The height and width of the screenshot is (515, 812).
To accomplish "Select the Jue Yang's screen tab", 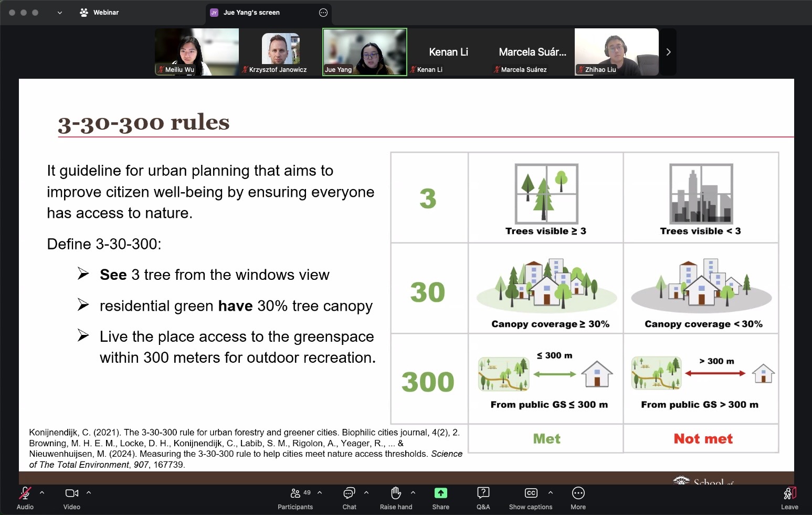I will tap(251, 13).
